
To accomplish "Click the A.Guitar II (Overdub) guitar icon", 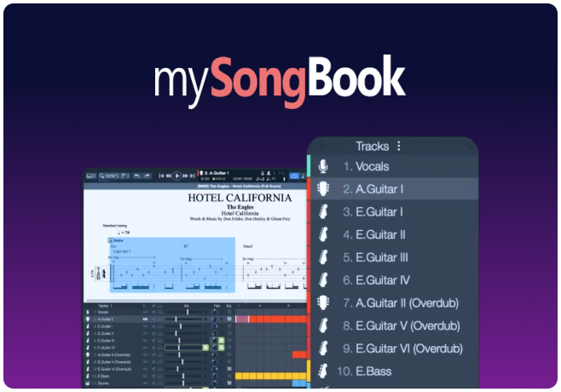I will click(x=323, y=303).
